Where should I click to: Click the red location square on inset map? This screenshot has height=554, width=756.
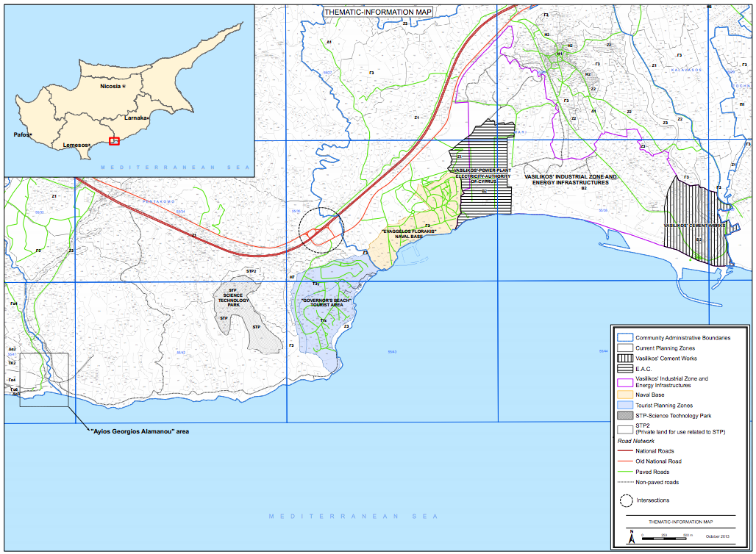[x=114, y=140]
